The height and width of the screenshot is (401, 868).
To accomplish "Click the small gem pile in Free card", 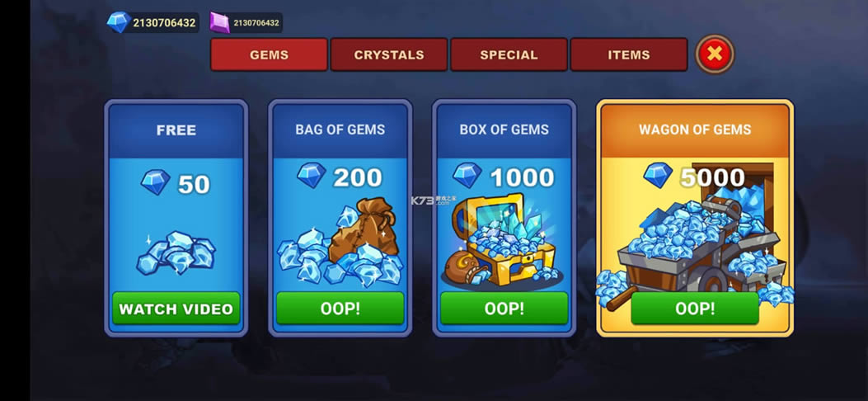I will 176,253.
